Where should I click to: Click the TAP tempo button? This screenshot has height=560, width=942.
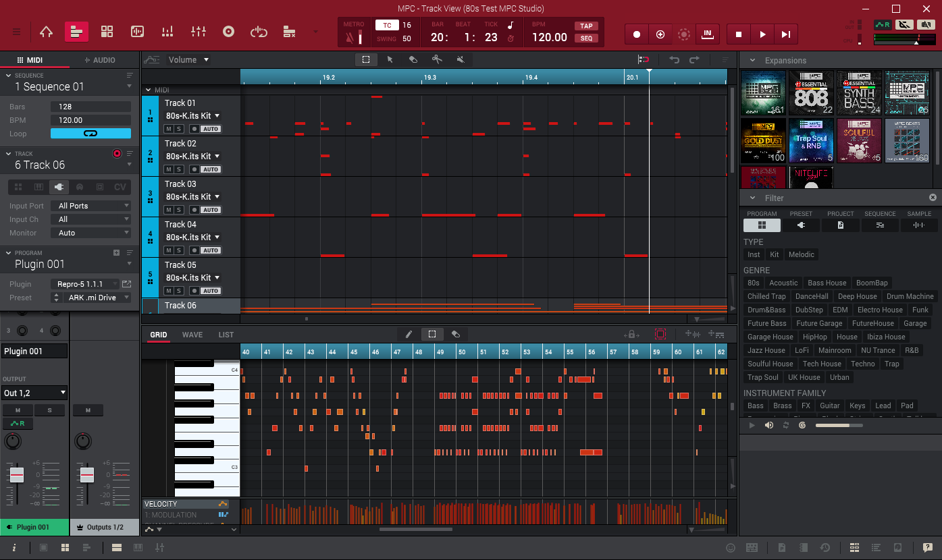click(x=586, y=26)
